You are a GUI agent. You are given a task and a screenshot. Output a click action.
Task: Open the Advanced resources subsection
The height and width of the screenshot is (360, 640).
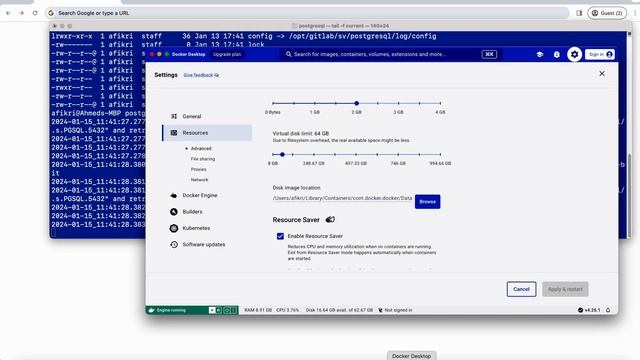pos(201,149)
